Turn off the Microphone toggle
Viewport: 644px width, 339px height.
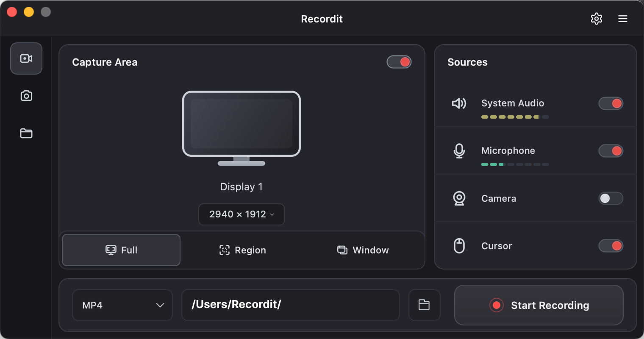(611, 151)
